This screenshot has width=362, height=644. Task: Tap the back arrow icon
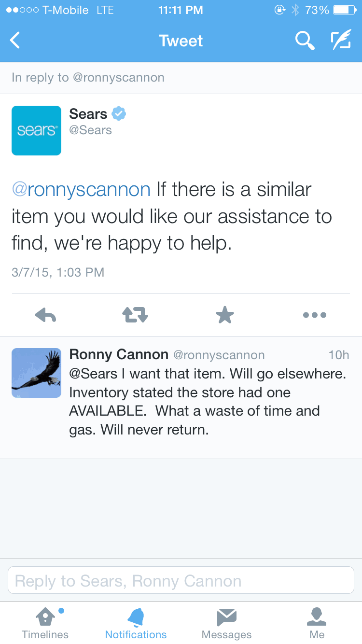click(x=15, y=41)
